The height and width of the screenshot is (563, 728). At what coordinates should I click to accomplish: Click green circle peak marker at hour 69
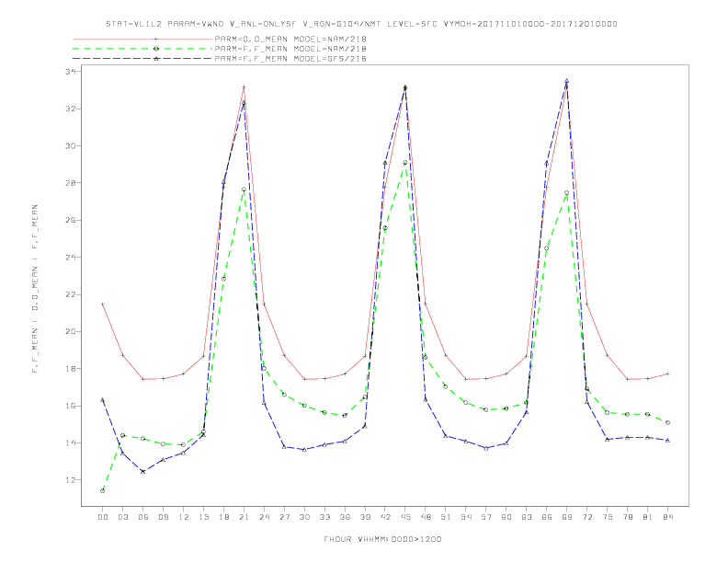tap(567, 193)
